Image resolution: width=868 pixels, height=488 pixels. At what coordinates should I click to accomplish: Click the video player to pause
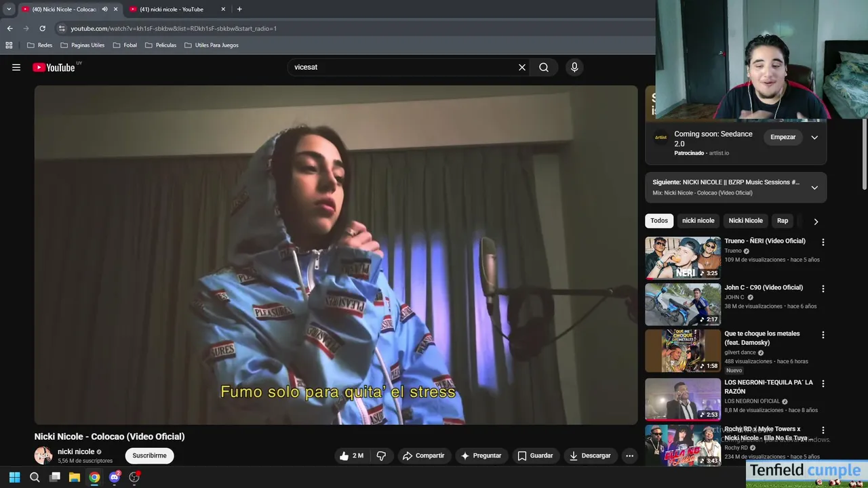[336, 255]
